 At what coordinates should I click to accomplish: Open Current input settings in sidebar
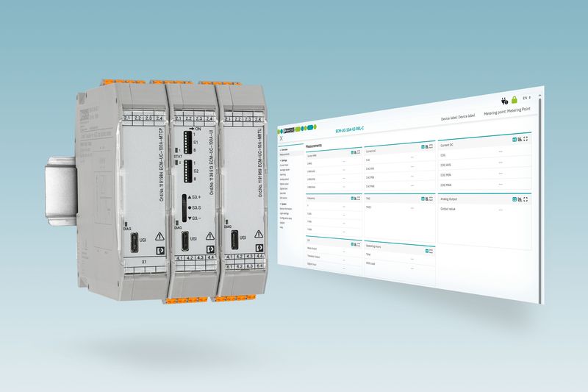click(x=284, y=165)
